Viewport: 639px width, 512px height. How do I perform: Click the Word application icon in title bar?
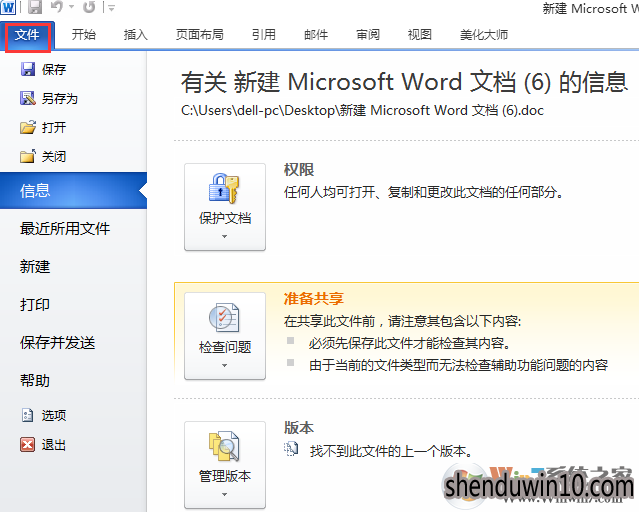coord(8,7)
